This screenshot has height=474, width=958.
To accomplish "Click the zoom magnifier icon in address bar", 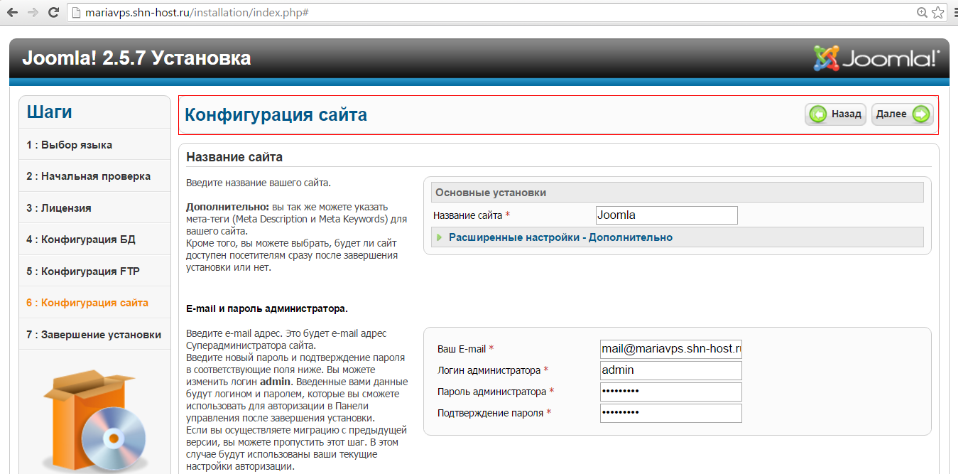I will 923,12.
